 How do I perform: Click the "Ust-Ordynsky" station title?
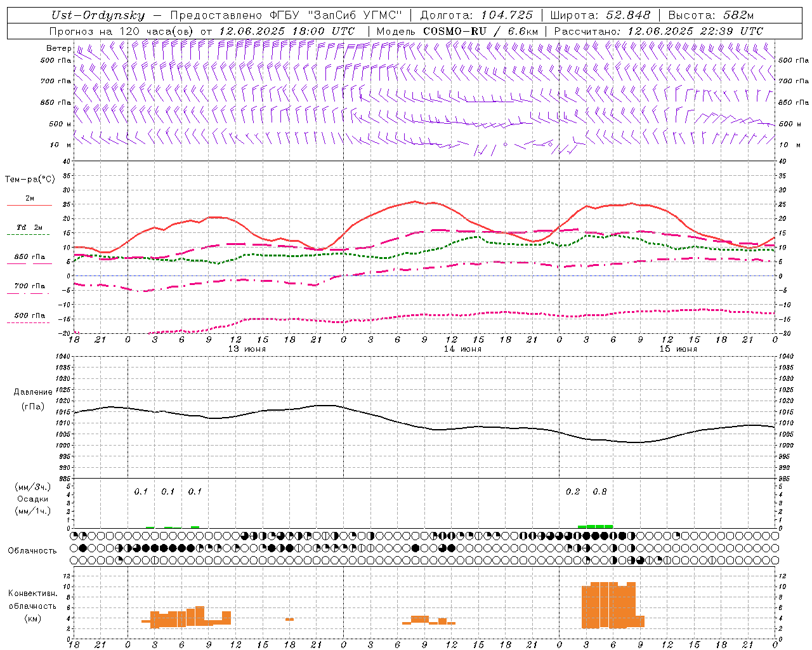[x=98, y=15]
